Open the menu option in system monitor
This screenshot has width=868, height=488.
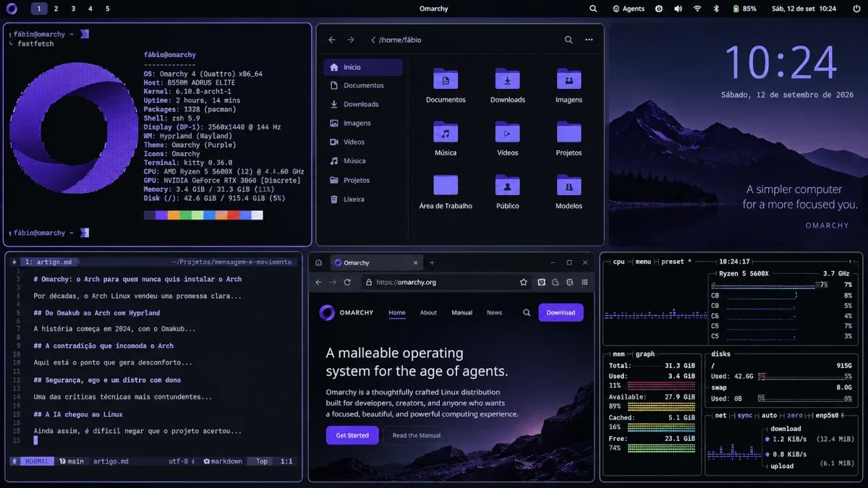click(x=643, y=262)
